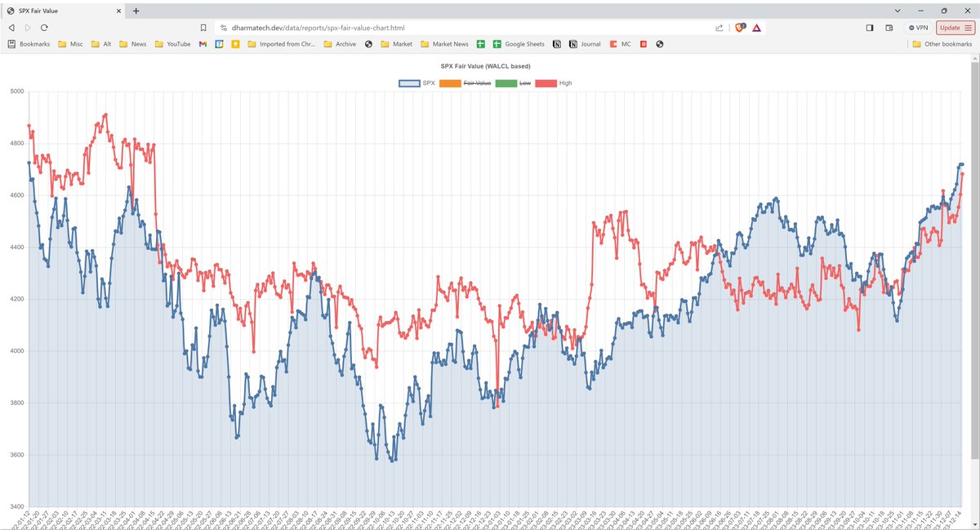Open the green sheets icon left of Google Sheets
Screen dimensions: 980x530
481,44
